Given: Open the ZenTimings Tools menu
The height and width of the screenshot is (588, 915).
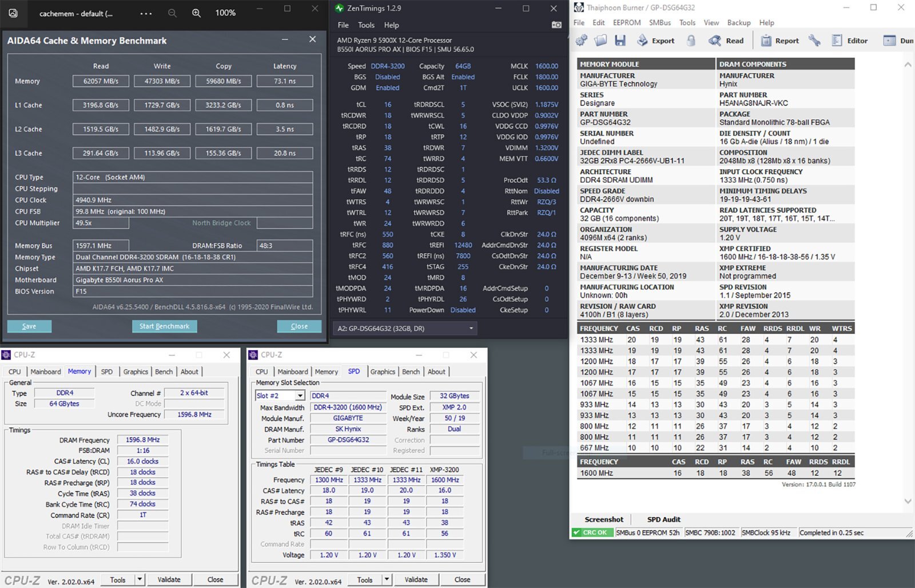Looking at the screenshot, I should coord(366,25).
